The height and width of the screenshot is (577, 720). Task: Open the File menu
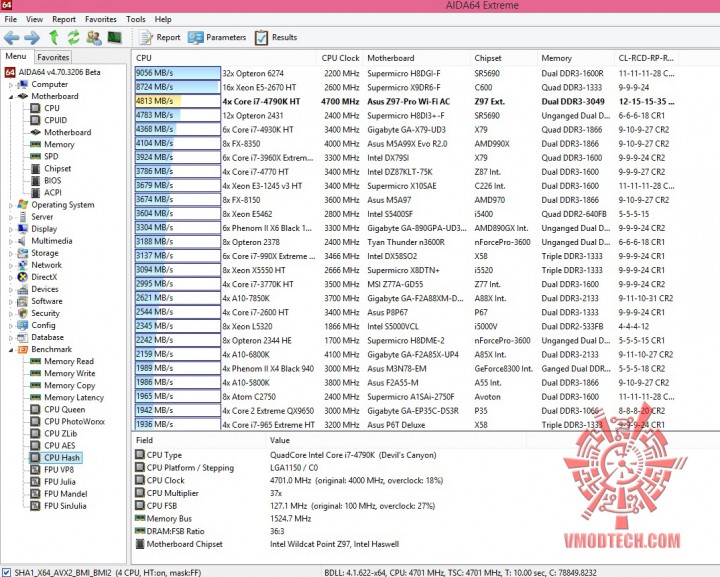(x=11, y=19)
